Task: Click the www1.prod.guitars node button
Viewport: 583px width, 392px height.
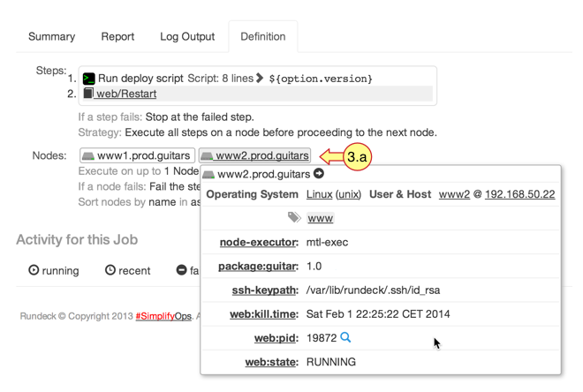Action: point(137,156)
